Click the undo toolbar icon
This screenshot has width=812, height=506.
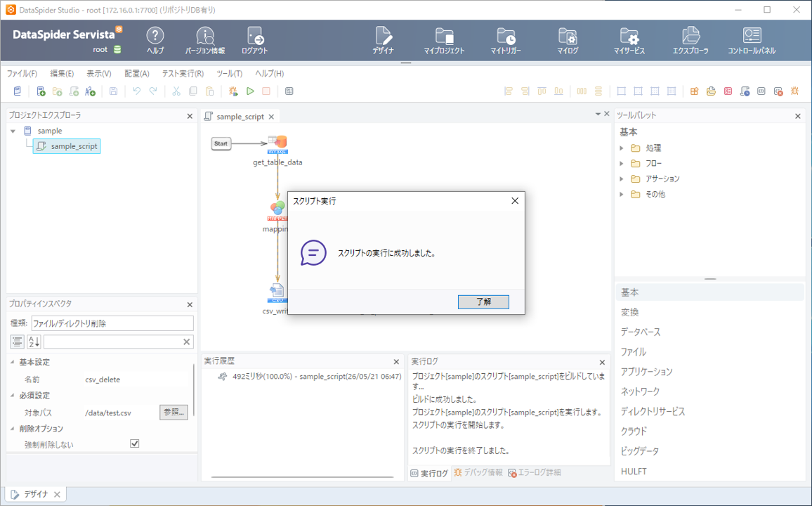[137, 91]
